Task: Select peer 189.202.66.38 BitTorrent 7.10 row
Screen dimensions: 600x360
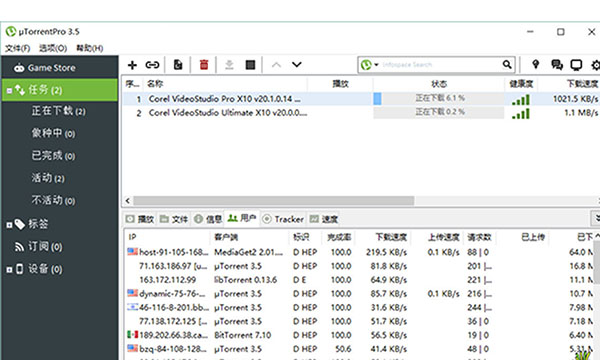Action: [360, 335]
